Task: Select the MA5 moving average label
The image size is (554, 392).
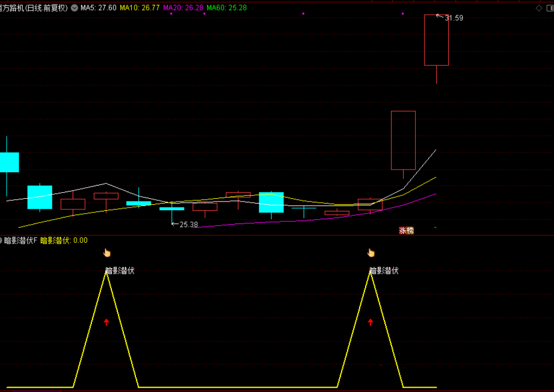Action: 98,8
